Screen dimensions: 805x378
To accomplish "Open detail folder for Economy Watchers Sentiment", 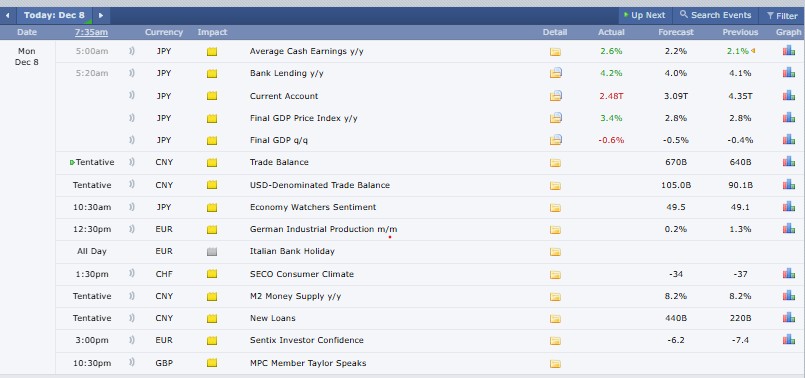I will (x=555, y=207).
